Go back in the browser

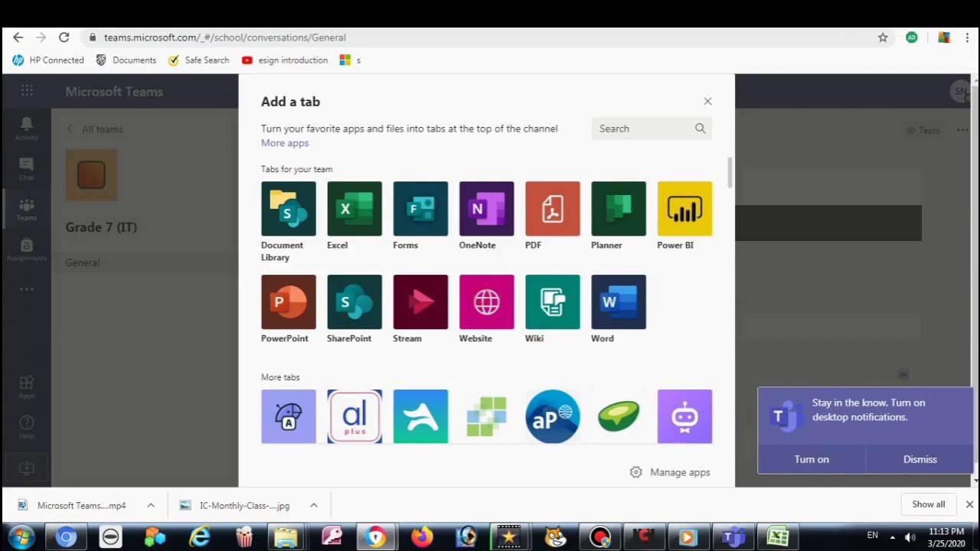(x=18, y=37)
